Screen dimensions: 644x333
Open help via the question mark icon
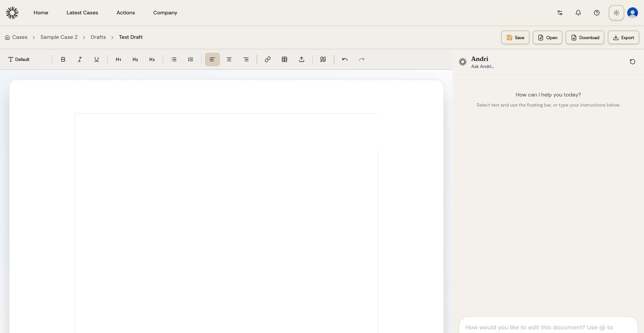tap(597, 13)
